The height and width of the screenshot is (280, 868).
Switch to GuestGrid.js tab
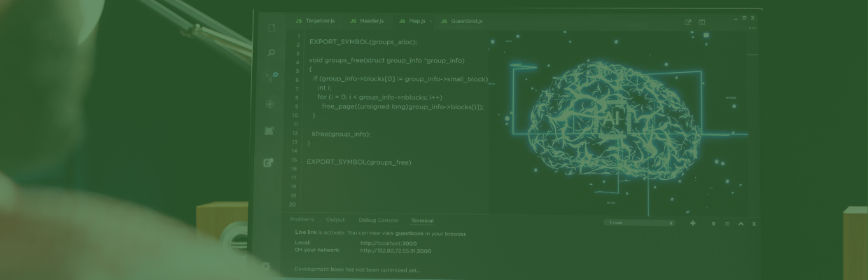point(462,22)
